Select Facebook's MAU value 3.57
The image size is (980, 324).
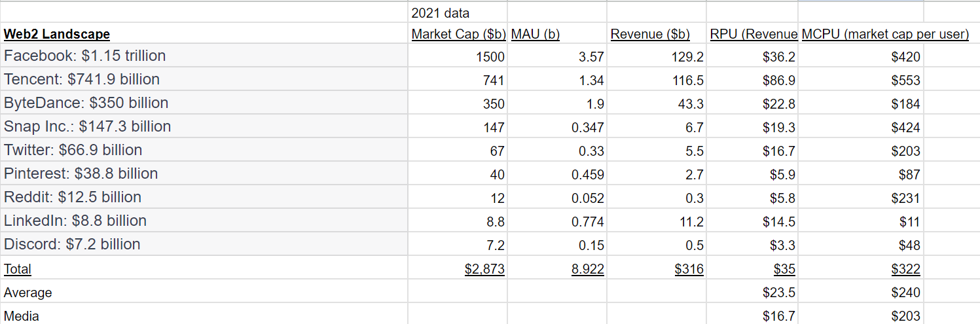[592, 57]
